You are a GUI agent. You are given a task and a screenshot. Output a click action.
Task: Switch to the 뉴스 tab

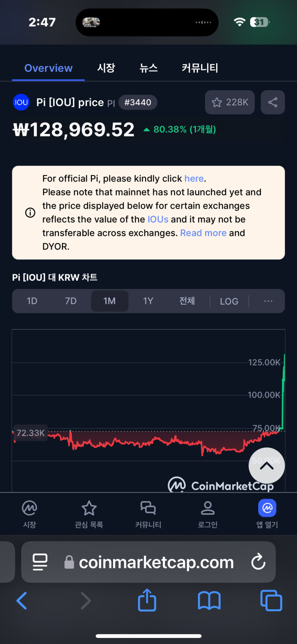[148, 68]
